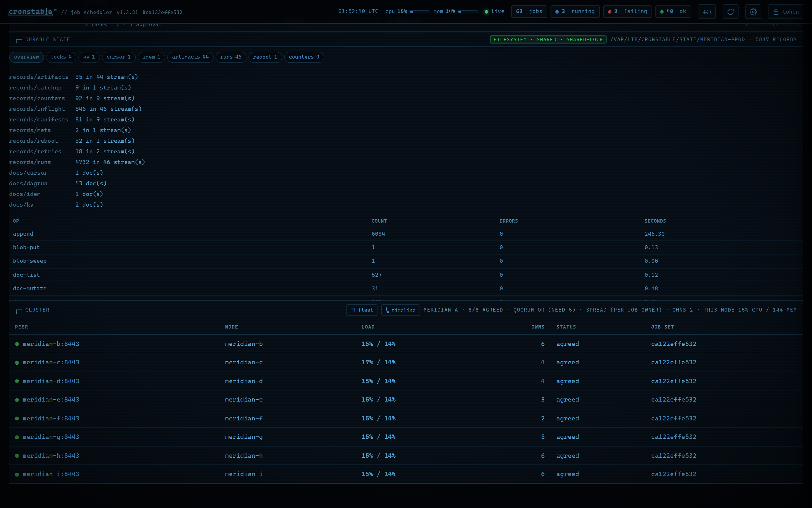Sort cluster table by OWNS header
Viewport: 812px width, 508px height.
(538, 327)
